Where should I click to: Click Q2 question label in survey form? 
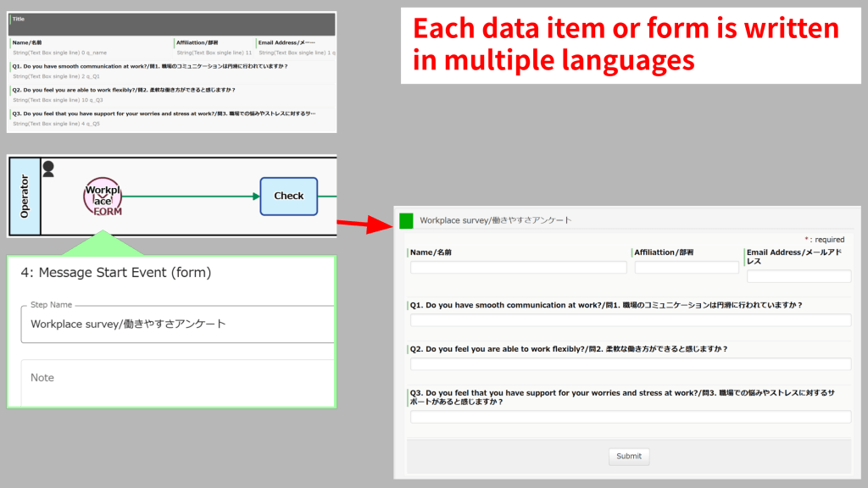tap(569, 349)
